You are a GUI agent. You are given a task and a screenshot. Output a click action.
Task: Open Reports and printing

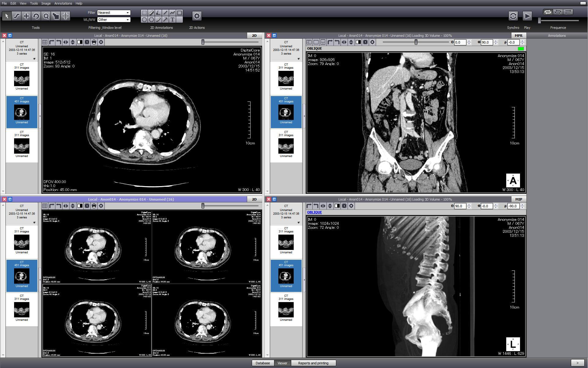(x=313, y=363)
